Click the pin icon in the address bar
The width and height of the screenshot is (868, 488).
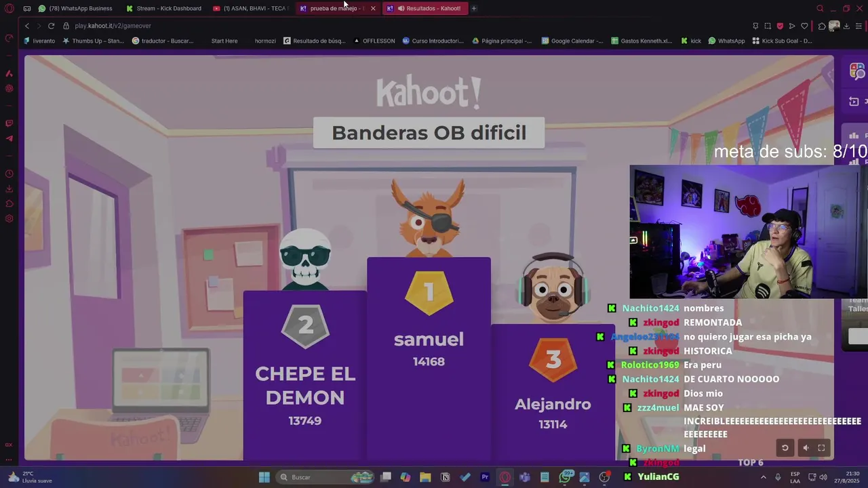point(755,26)
